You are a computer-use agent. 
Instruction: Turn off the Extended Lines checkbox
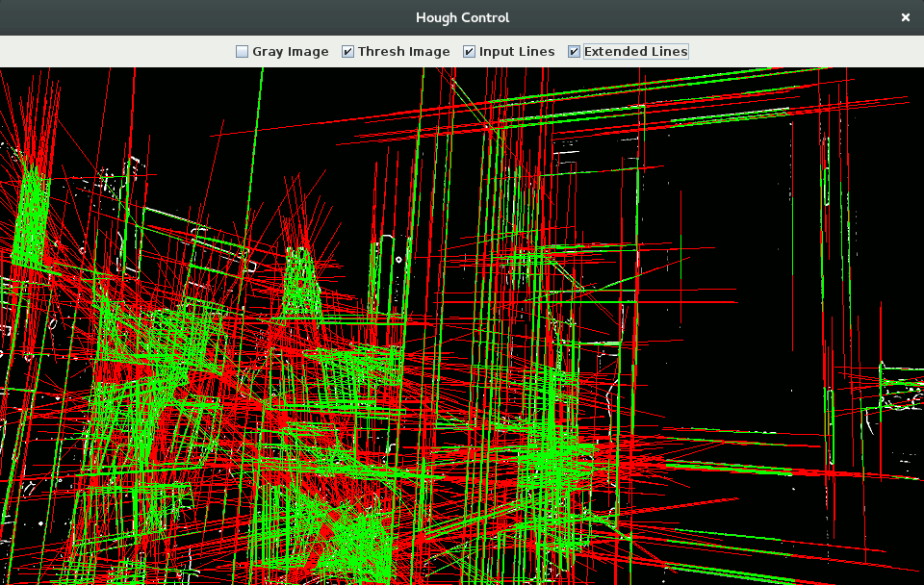pos(574,52)
